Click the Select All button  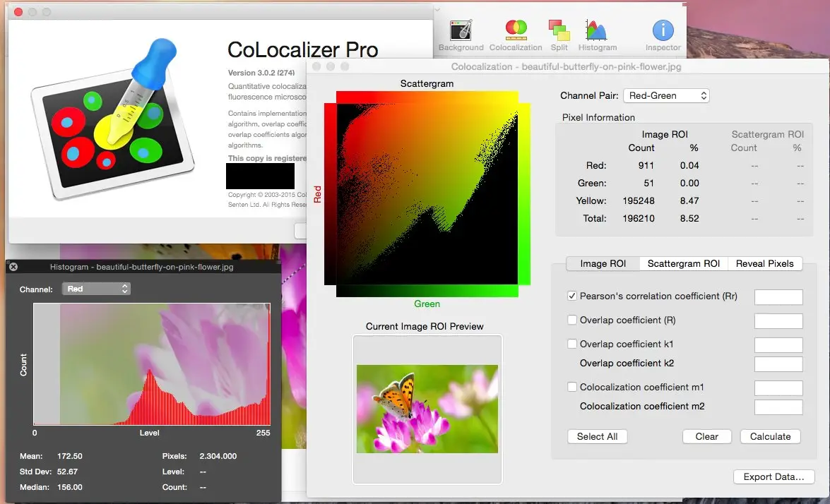click(597, 436)
